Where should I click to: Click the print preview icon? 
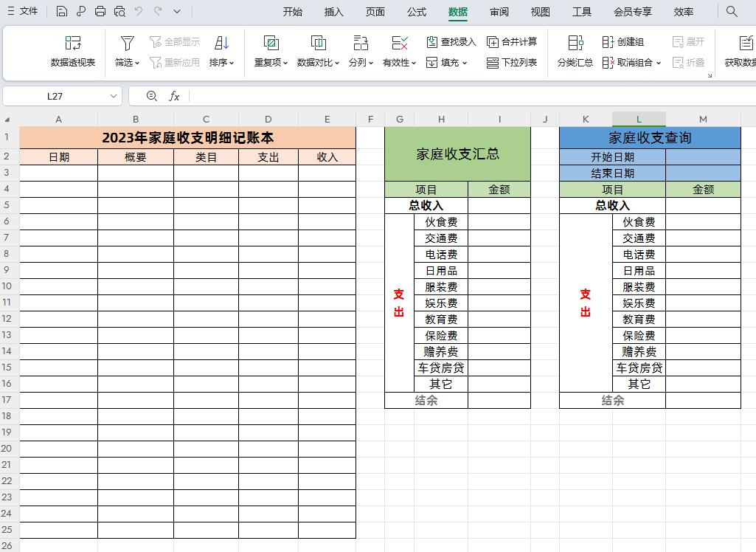pos(119,11)
